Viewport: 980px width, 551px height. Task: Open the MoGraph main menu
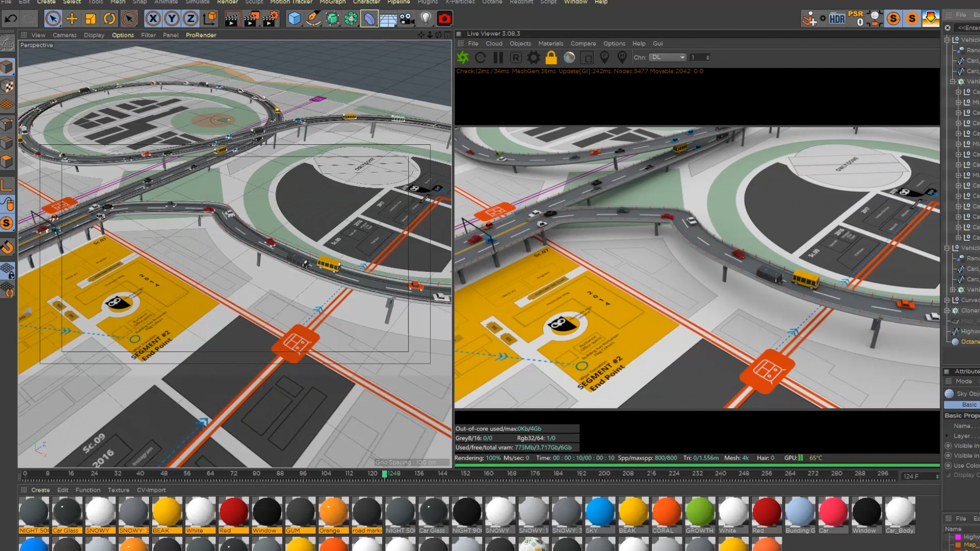(x=332, y=2)
